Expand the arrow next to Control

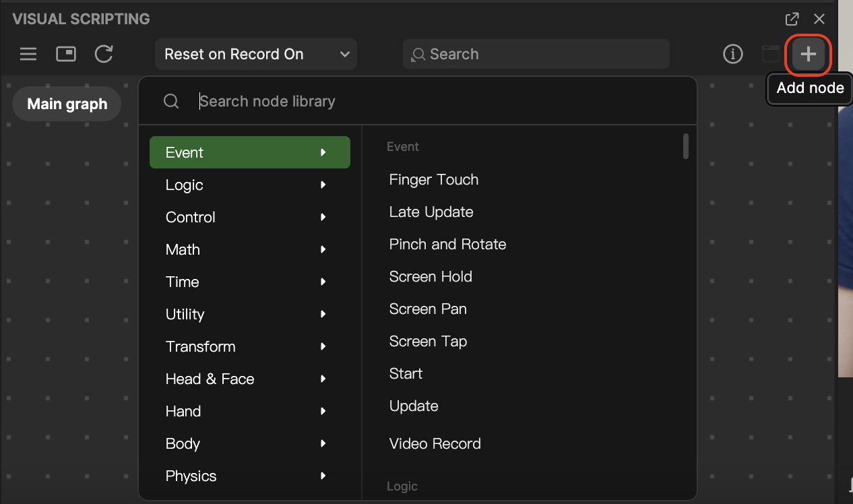323,217
